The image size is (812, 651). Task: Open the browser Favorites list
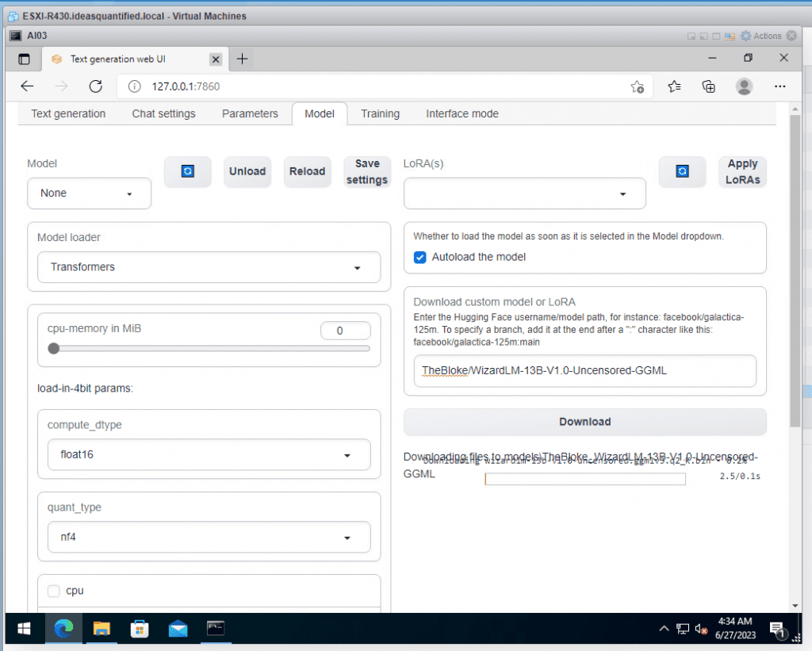click(x=674, y=86)
